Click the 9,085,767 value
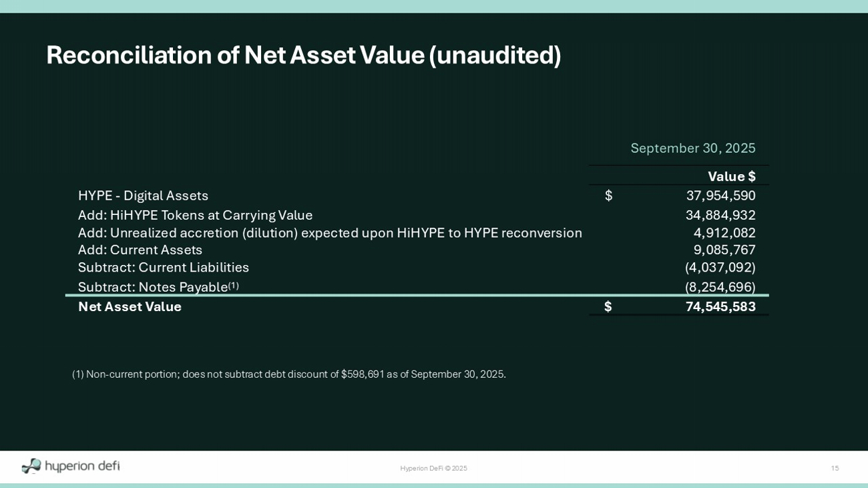The height and width of the screenshot is (488, 868). (x=724, y=250)
